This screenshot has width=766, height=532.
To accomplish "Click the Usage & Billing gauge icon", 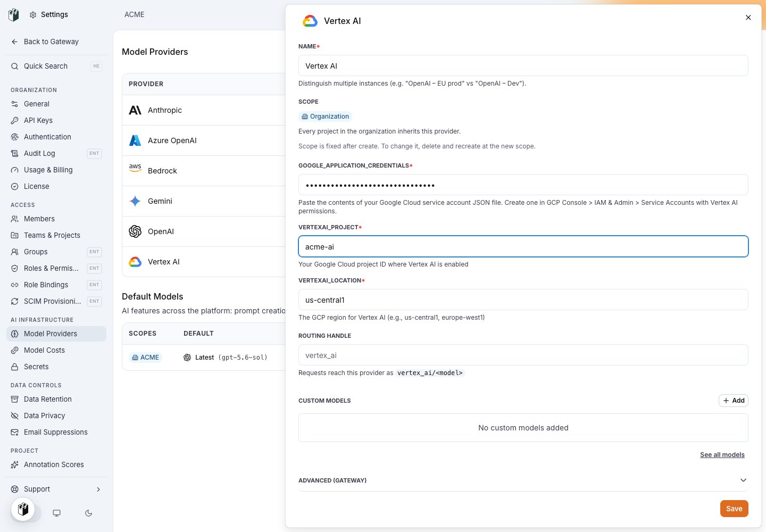I will [15, 170].
